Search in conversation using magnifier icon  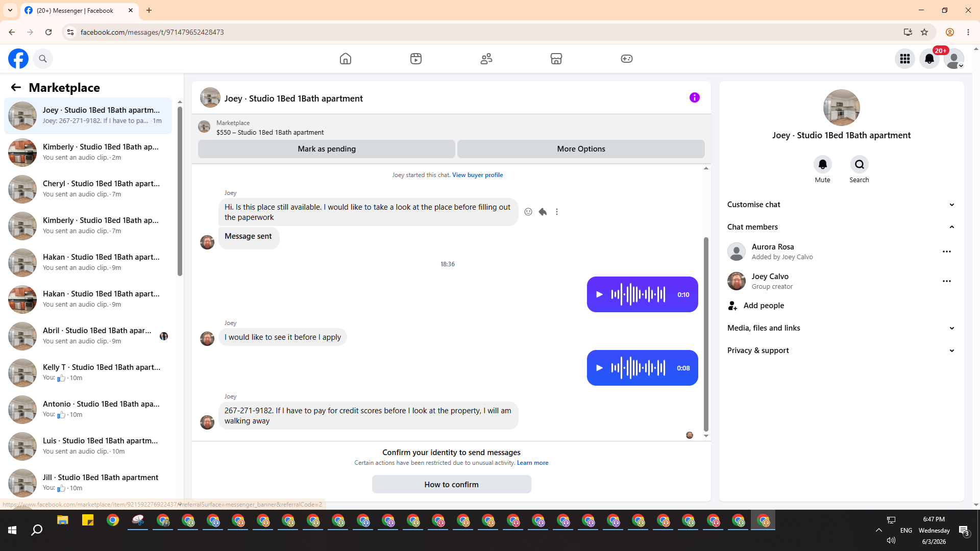point(860,164)
